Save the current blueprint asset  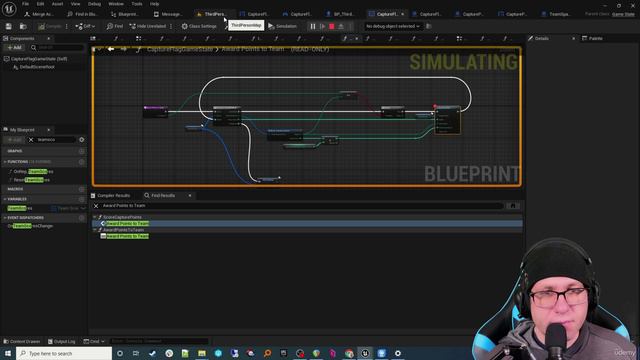(9, 26)
